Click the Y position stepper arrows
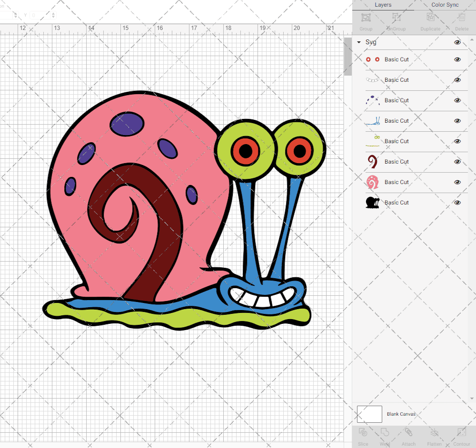The width and height of the screenshot is (476, 448). tap(53, 15)
